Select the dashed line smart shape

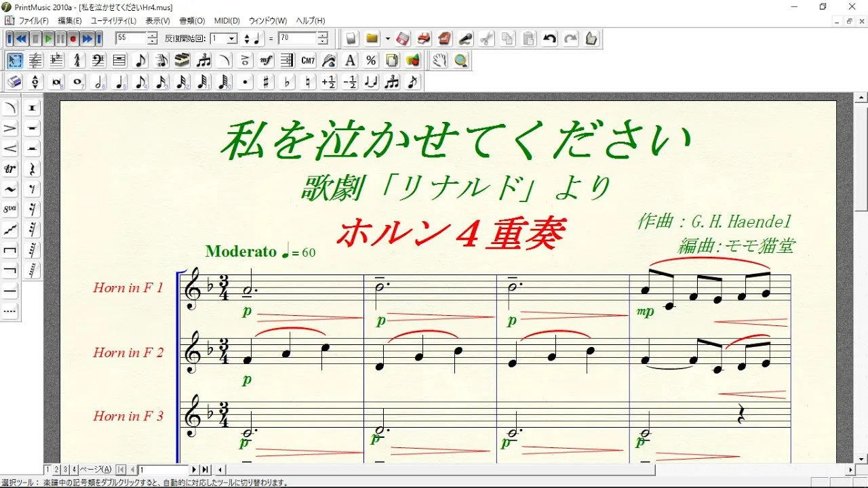point(10,311)
